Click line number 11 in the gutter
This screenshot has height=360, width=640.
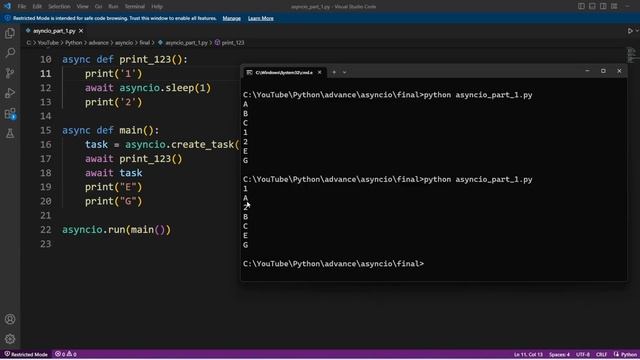click(46, 73)
